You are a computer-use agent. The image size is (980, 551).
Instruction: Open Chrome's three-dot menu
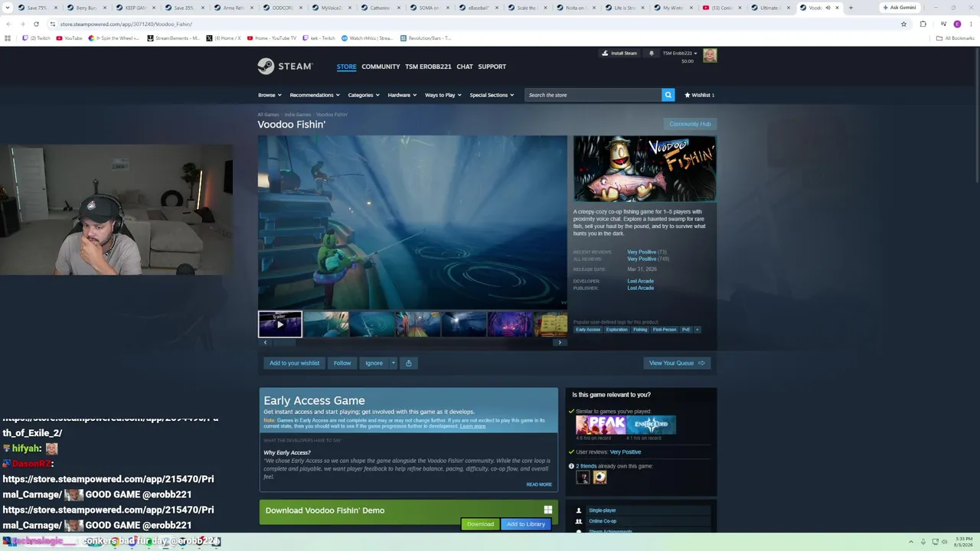[971, 24]
